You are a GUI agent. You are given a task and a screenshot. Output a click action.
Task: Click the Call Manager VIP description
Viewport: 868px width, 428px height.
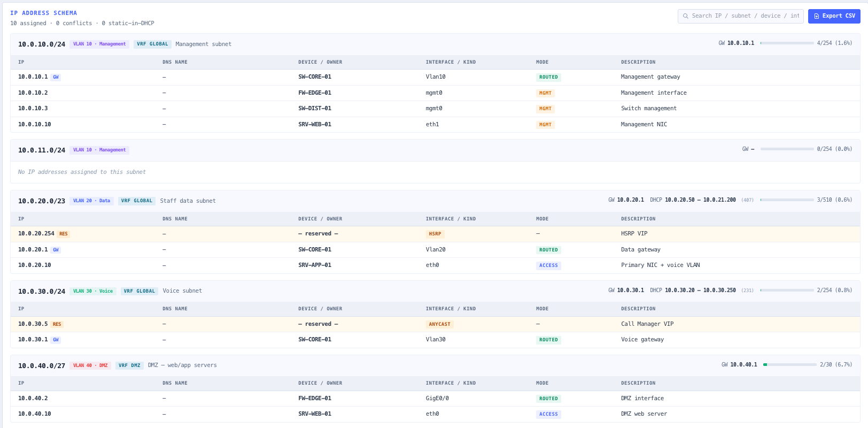[647, 324]
